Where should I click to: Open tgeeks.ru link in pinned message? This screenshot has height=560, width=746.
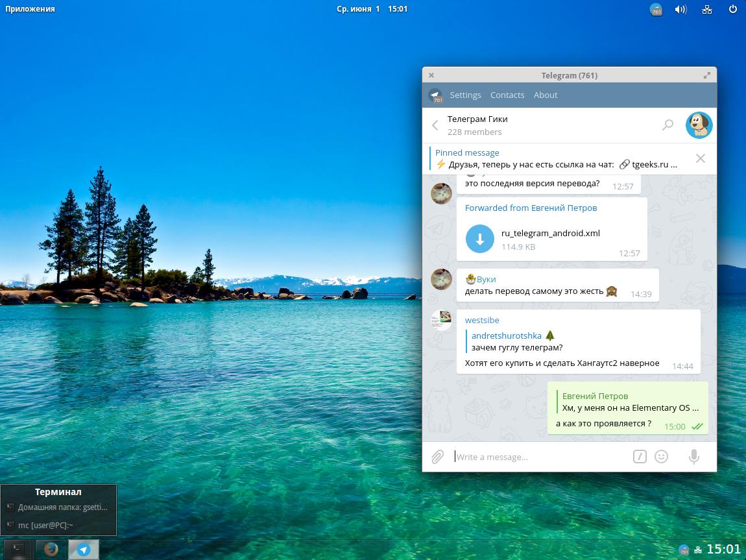[x=650, y=165]
